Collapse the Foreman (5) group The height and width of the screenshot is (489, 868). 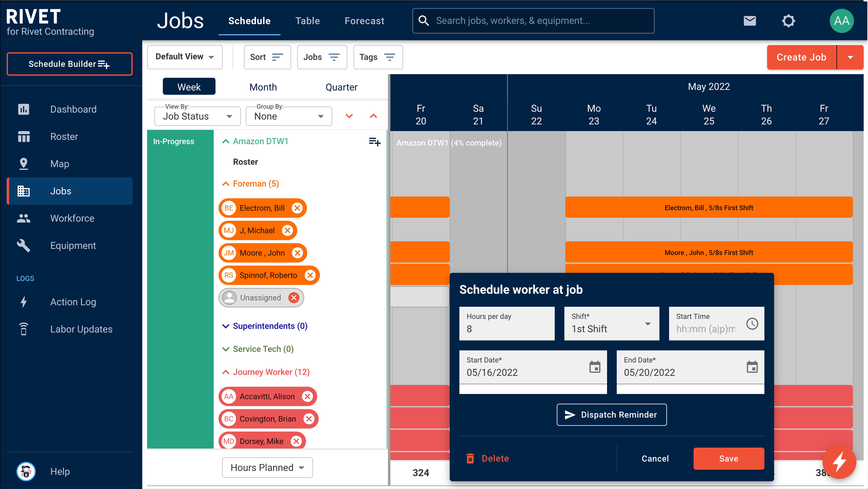coord(225,184)
